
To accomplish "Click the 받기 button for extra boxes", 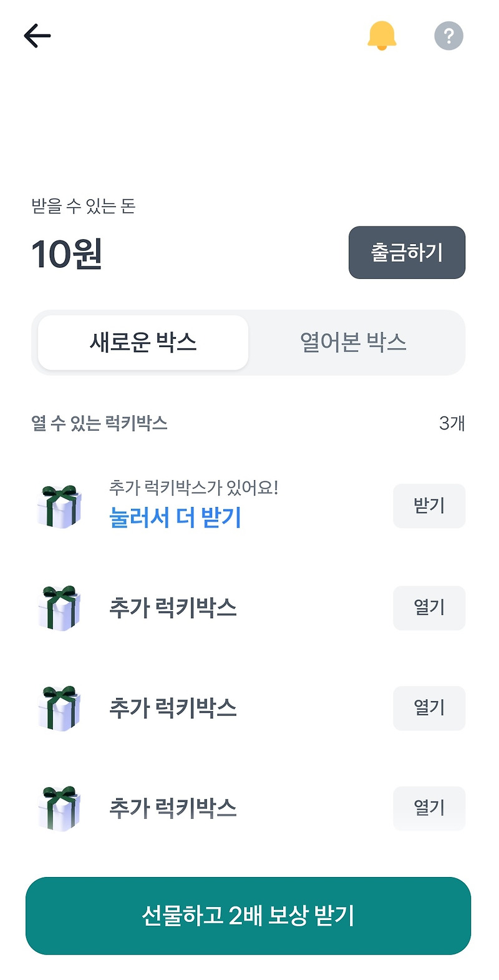I will [x=429, y=506].
